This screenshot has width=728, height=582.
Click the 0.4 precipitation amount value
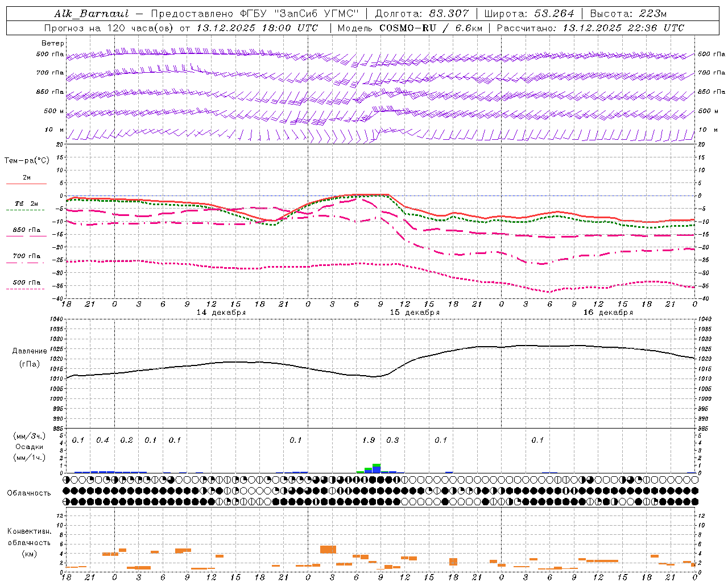click(102, 440)
